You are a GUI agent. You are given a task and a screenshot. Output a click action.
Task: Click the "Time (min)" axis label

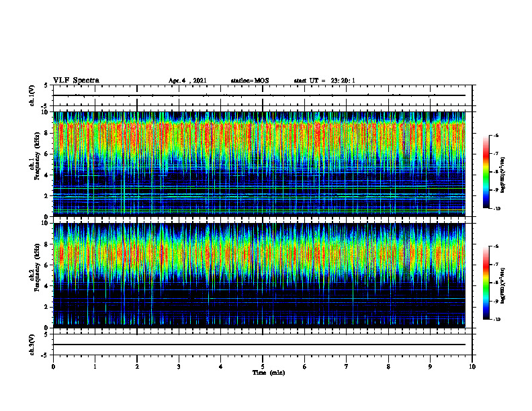269,373
